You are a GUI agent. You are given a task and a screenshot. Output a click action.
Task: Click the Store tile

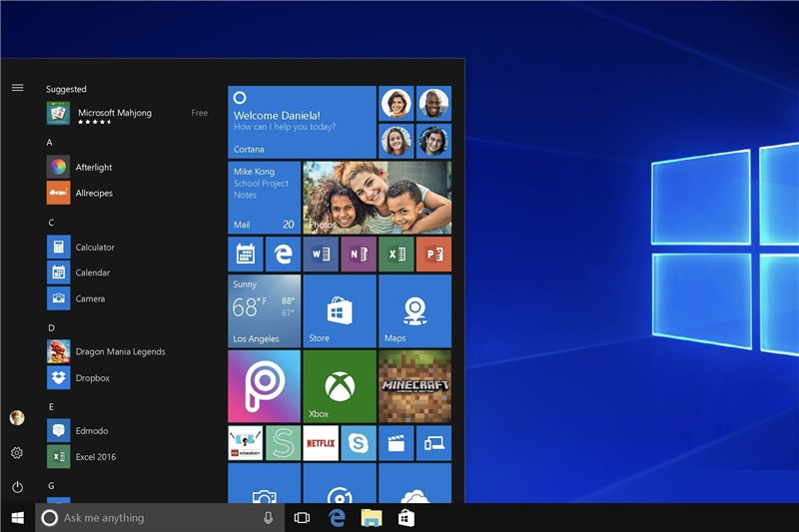point(340,310)
